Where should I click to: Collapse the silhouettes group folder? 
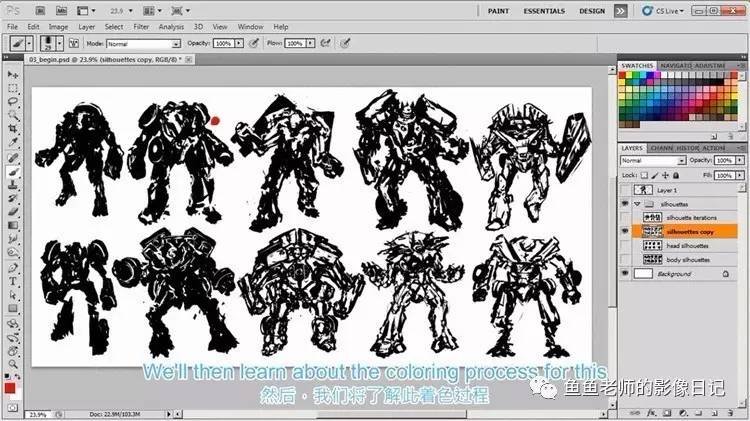[x=637, y=204]
